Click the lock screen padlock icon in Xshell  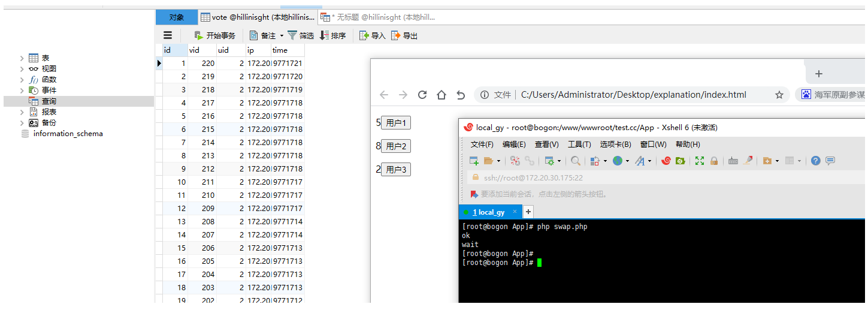pyautogui.click(x=714, y=161)
